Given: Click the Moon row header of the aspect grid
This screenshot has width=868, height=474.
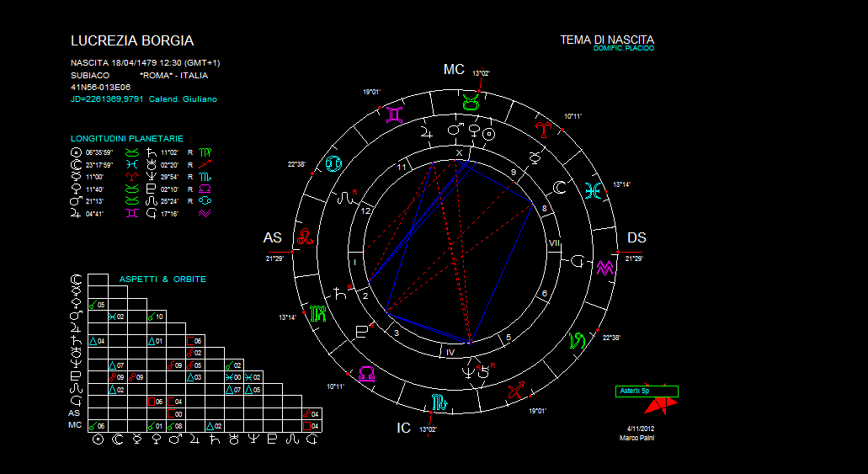Looking at the screenshot, I should [76, 279].
